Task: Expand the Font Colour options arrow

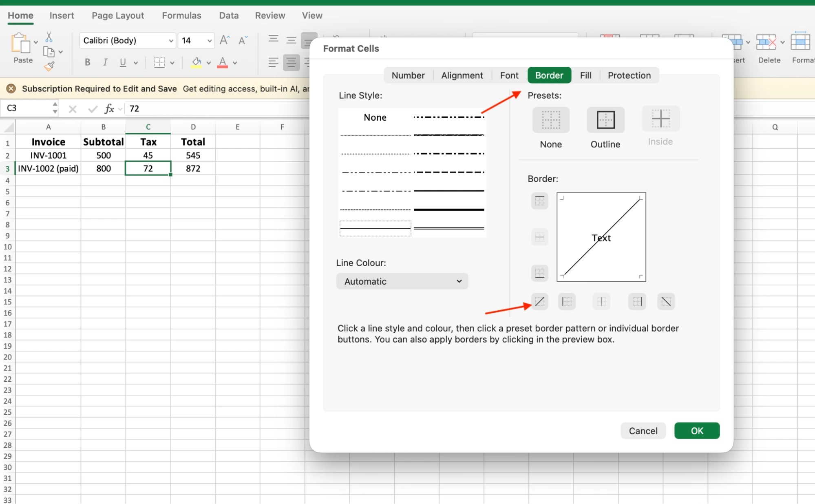Action: (x=235, y=63)
